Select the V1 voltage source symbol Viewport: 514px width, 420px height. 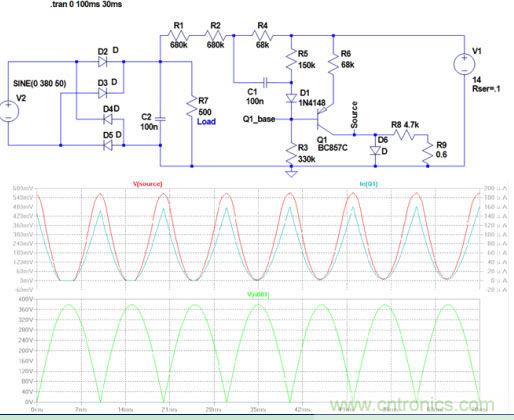coord(464,64)
